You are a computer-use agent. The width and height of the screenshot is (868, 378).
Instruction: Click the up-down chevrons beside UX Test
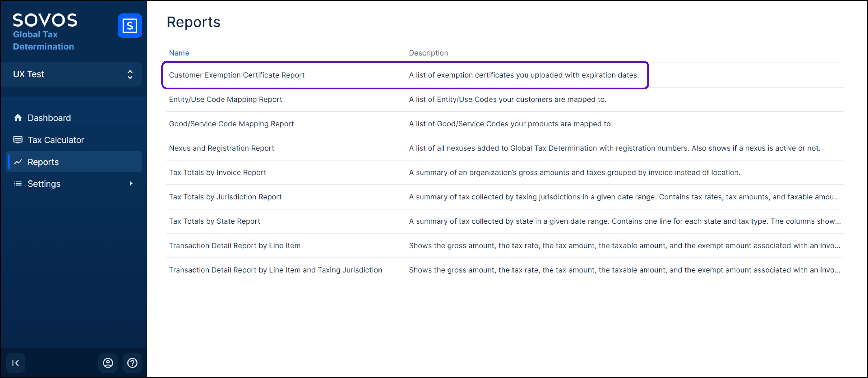[x=130, y=74]
